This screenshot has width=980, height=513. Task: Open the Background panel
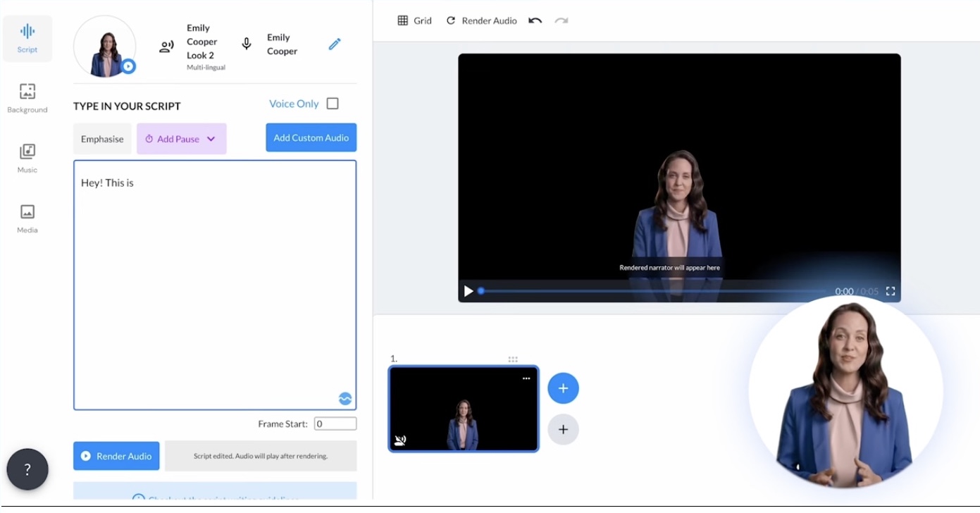pyautogui.click(x=27, y=98)
